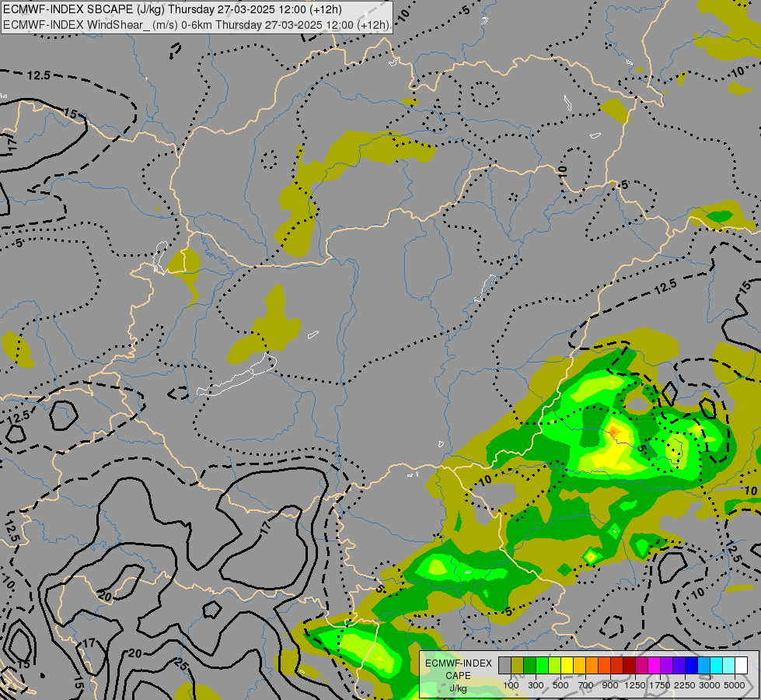Click the legend value 5000
This screenshot has width=761, height=700.
point(735,685)
